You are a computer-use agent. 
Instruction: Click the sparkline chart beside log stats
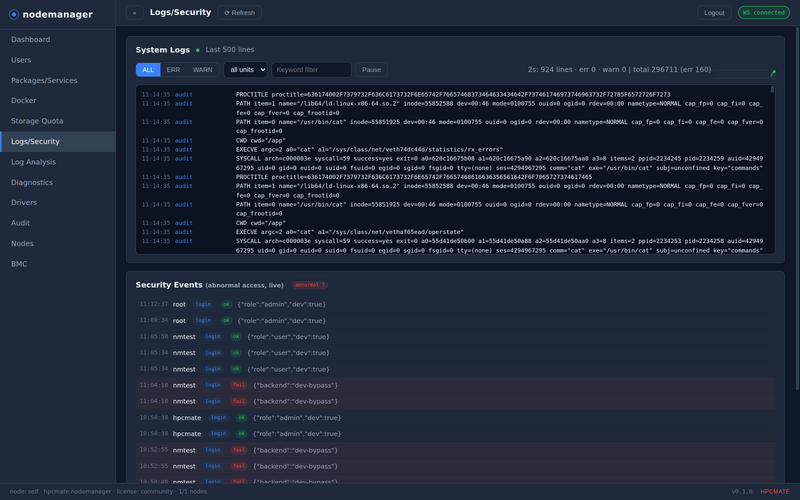tap(745, 74)
